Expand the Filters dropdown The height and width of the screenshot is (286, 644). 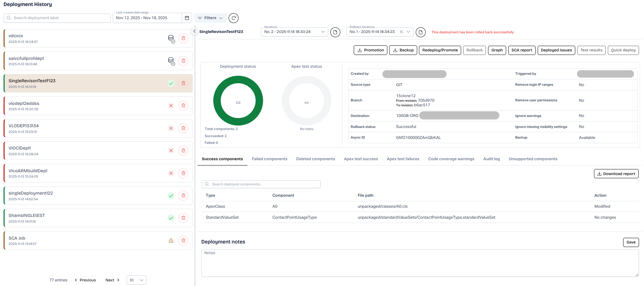(x=211, y=18)
